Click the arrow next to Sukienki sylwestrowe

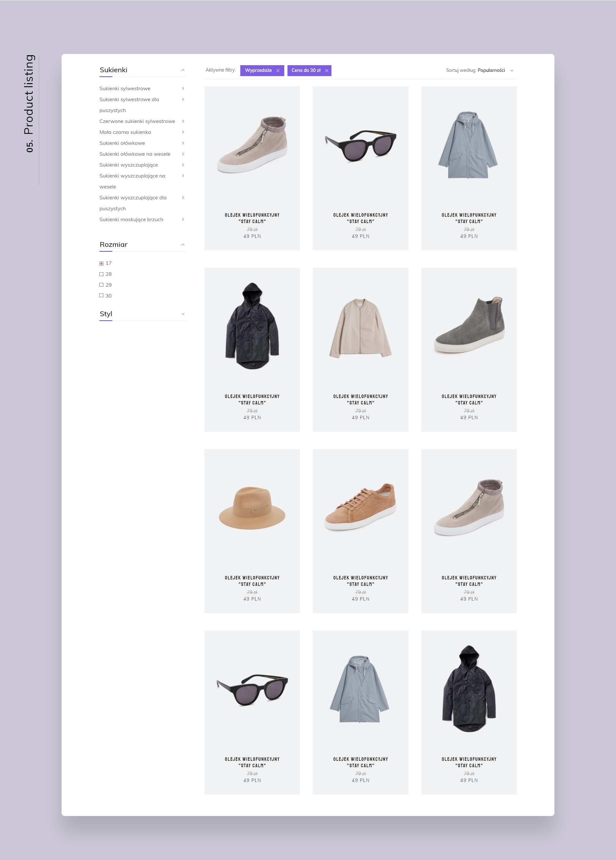click(x=183, y=88)
